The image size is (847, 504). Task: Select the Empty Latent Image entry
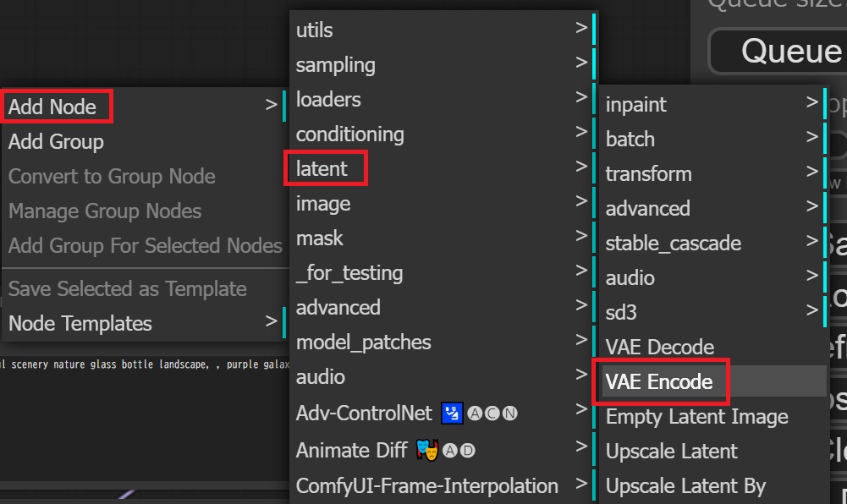pyautogui.click(x=696, y=416)
